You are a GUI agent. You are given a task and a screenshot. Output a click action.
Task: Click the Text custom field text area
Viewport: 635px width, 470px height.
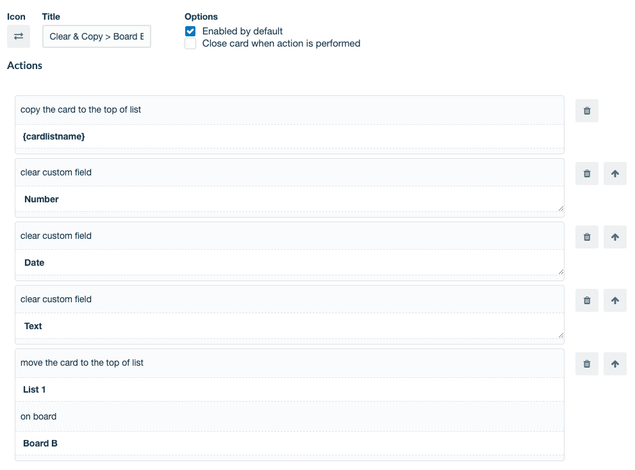coord(290,326)
